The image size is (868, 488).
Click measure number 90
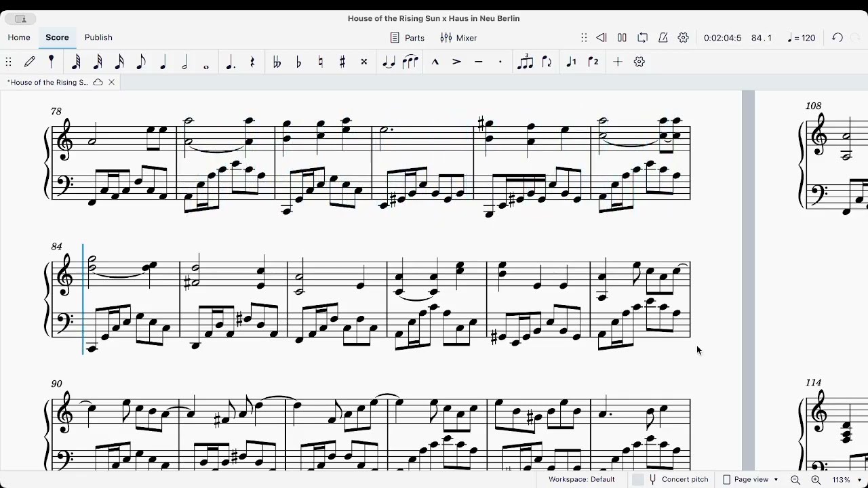click(56, 384)
